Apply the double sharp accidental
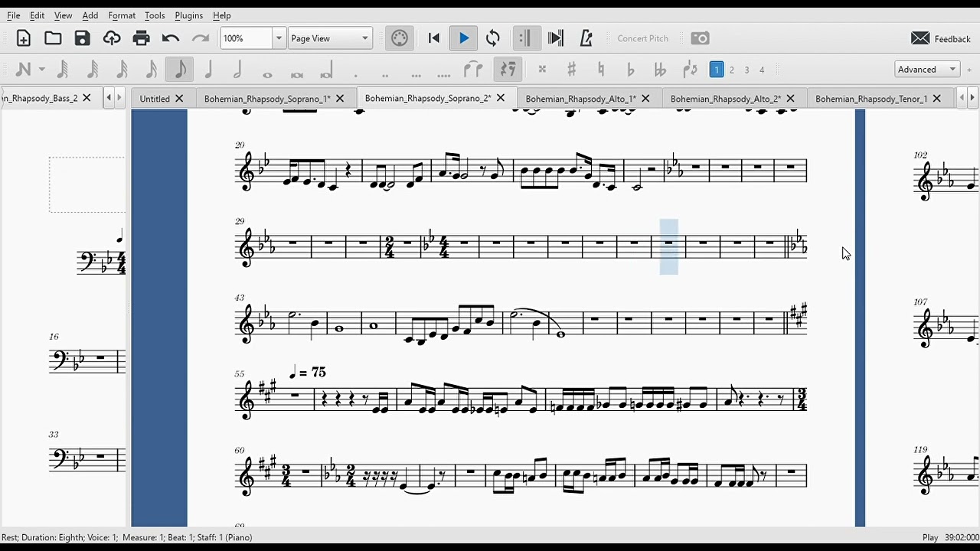 coord(542,70)
